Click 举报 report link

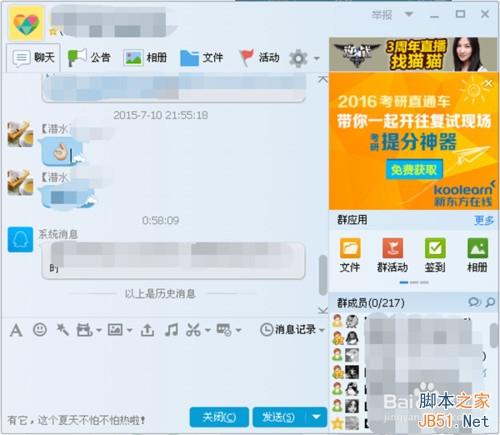pyautogui.click(x=382, y=15)
